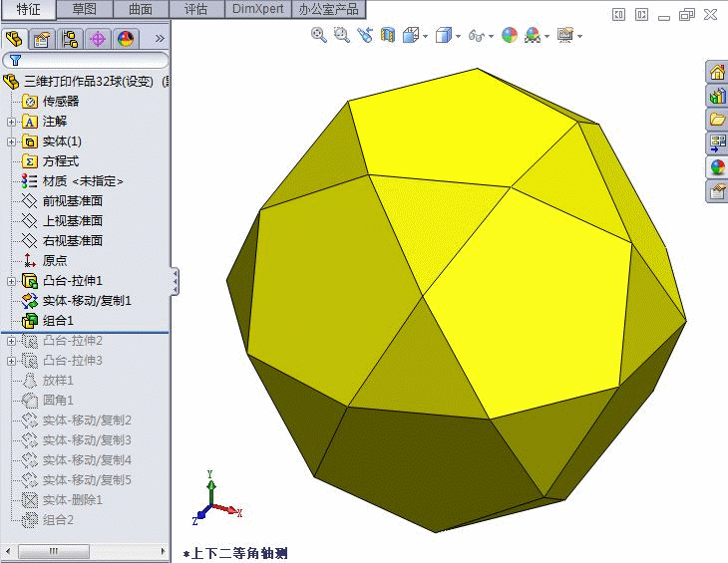
Task: Click the tree horizontal scrollbar thumb
Action: [54, 551]
